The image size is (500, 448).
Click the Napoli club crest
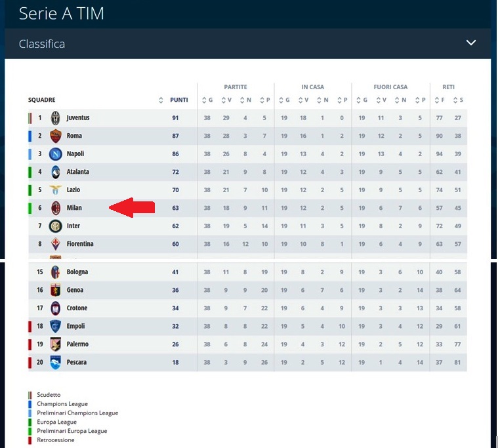pos(56,154)
